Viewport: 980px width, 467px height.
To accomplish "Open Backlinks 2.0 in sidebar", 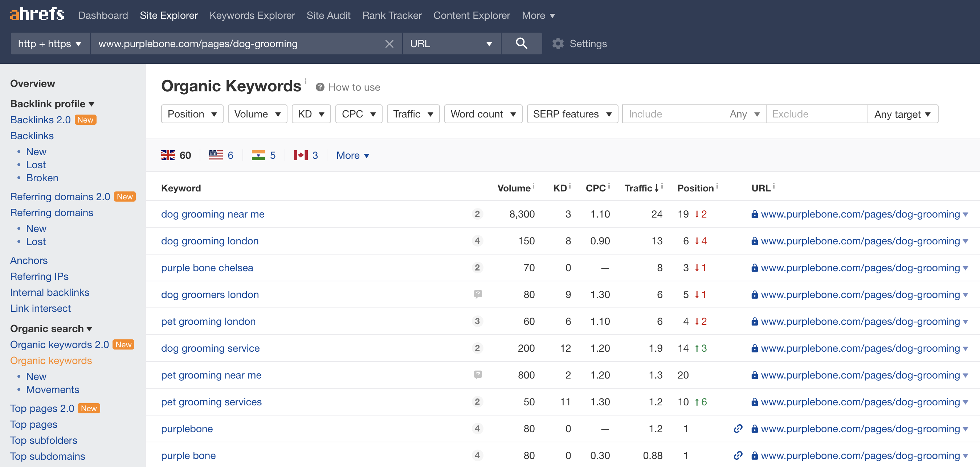I will (40, 120).
